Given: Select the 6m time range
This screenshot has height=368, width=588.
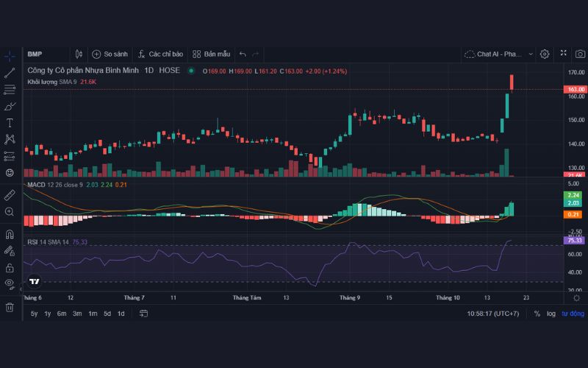Looking at the screenshot, I should 62,314.
